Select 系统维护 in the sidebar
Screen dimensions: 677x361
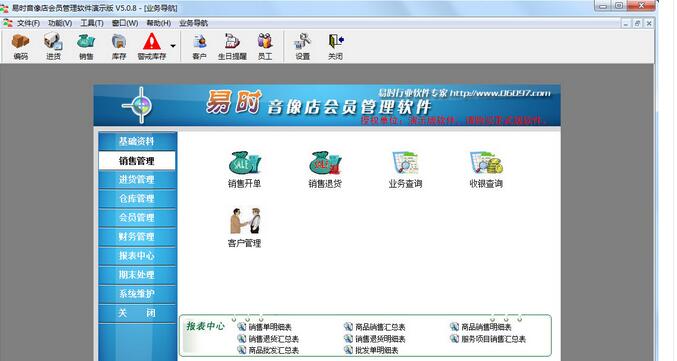tap(137, 294)
